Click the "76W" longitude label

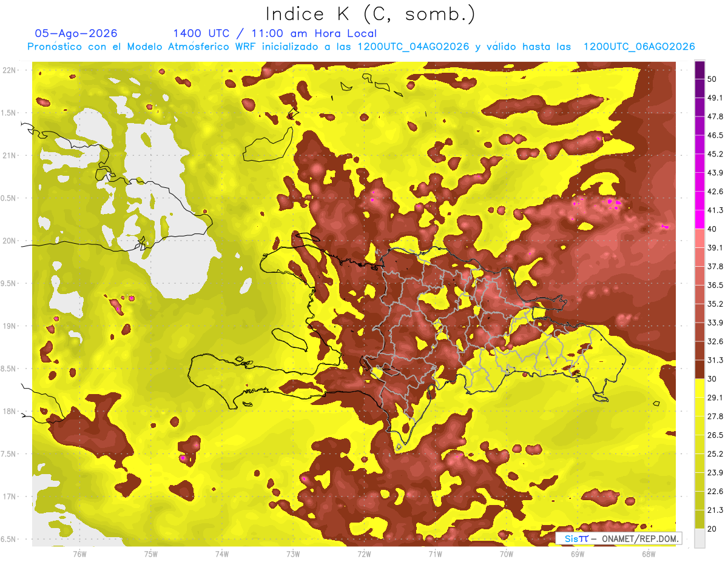79,554
